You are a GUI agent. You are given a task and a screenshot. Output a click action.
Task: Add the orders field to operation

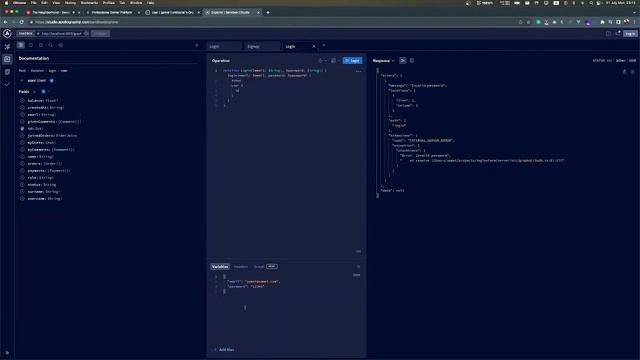point(22,164)
